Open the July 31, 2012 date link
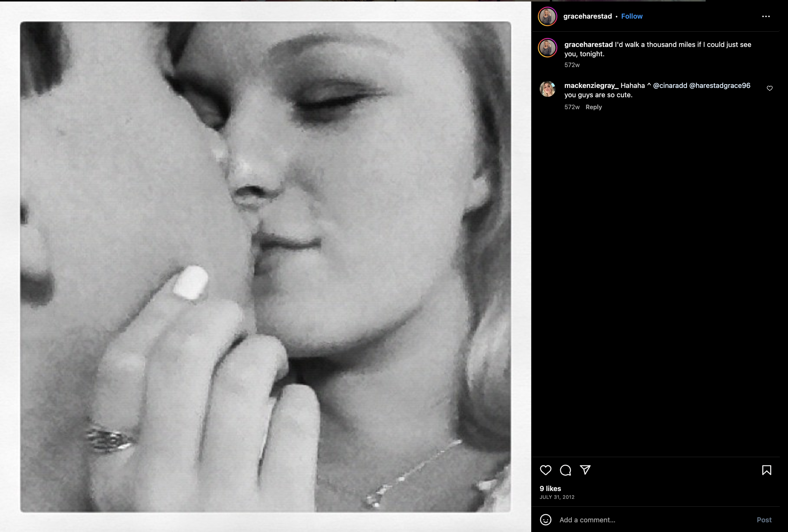Image resolution: width=788 pixels, height=532 pixels. [557, 497]
